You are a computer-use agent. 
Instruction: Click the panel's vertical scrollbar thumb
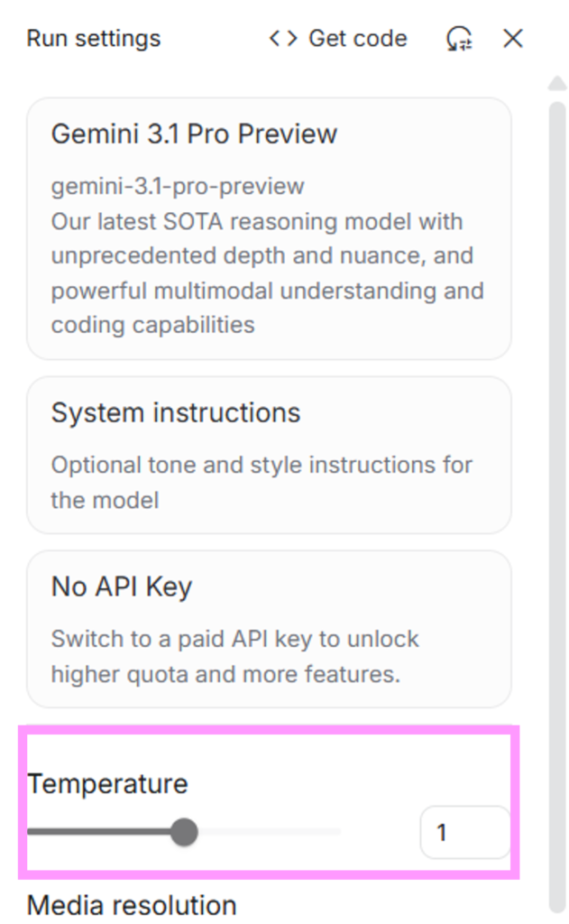coord(558,451)
